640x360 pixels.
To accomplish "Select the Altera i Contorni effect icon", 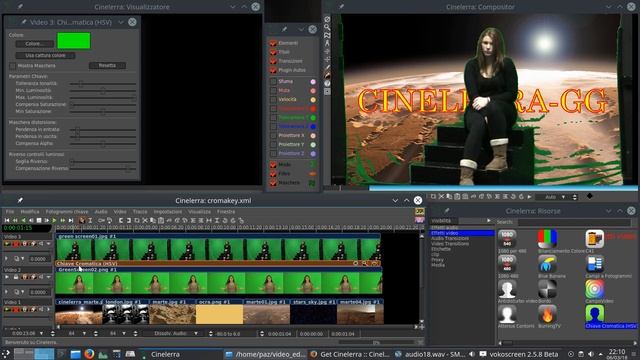I will pyautogui.click(x=507, y=314).
